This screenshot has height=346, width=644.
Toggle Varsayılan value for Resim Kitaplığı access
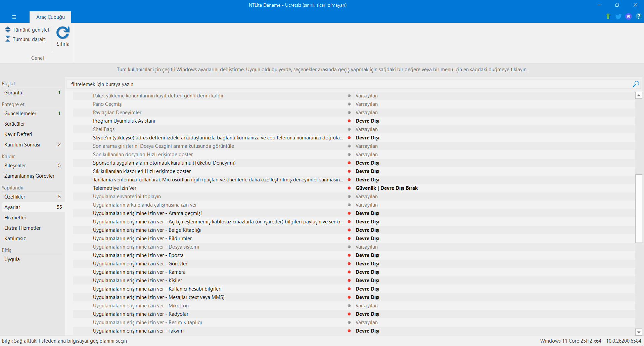(367, 322)
